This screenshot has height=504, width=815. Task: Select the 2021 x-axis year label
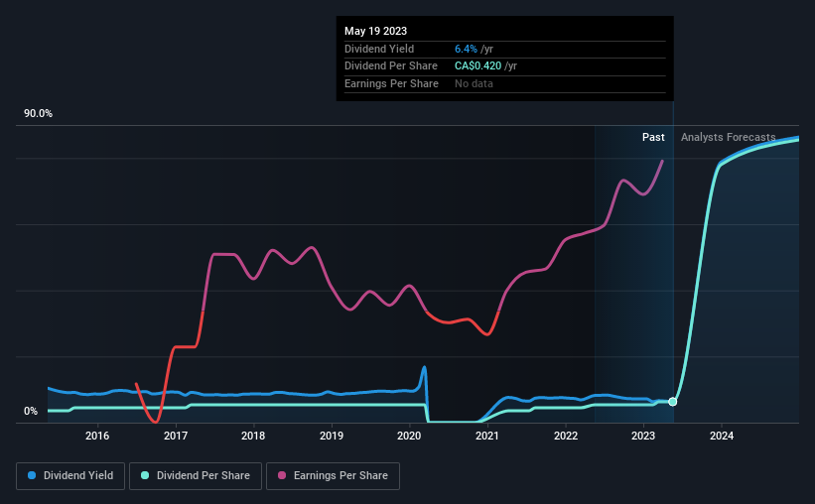[487, 436]
